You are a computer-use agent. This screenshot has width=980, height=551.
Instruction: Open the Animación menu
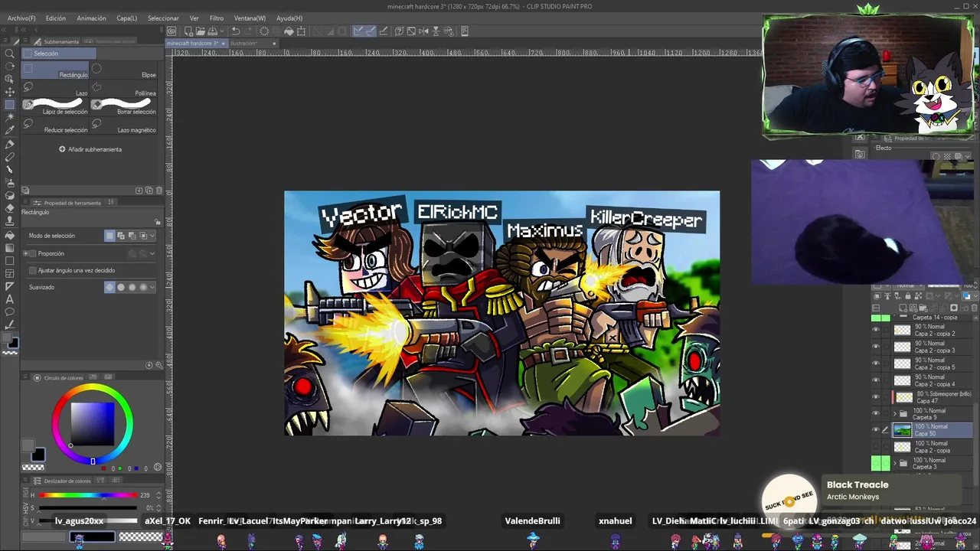(x=91, y=18)
